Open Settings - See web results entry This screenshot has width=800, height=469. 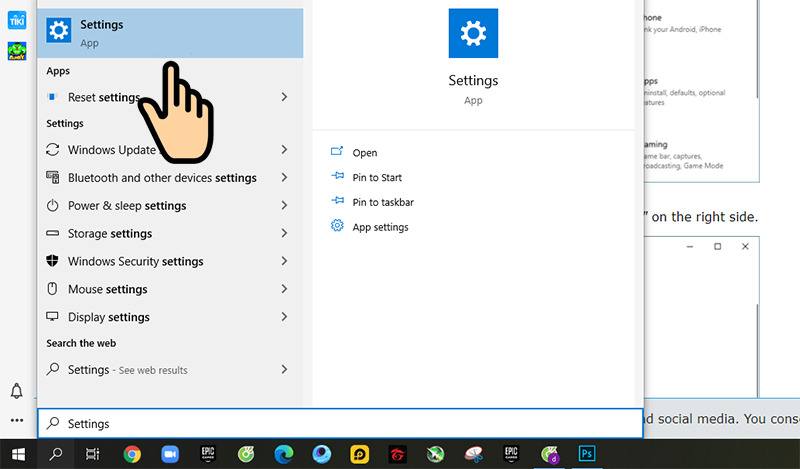[x=170, y=369]
